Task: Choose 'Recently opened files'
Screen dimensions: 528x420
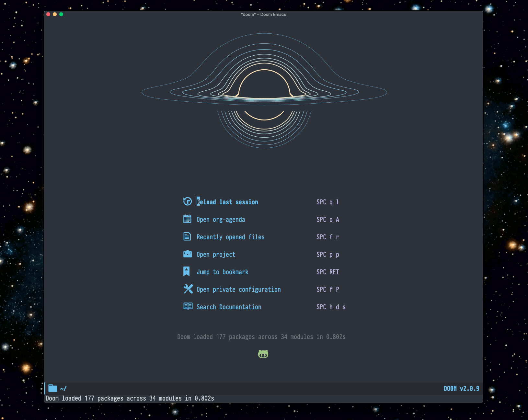Action: (x=231, y=237)
